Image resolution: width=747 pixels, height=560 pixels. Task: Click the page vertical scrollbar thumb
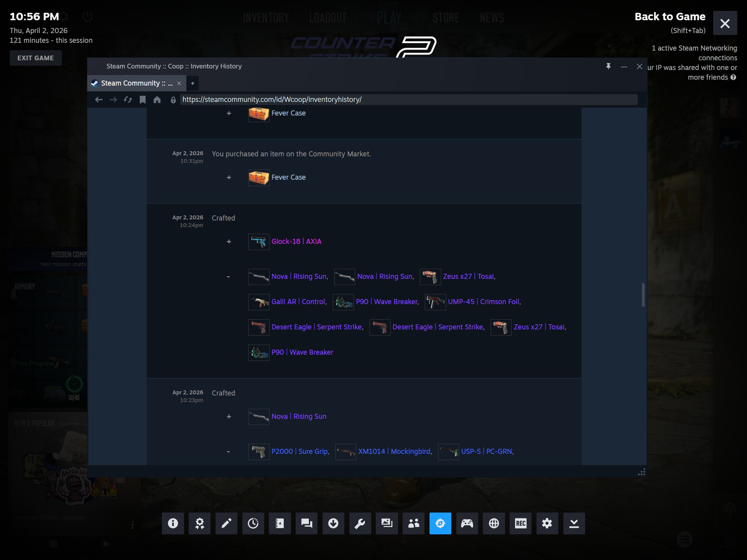pos(643,295)
